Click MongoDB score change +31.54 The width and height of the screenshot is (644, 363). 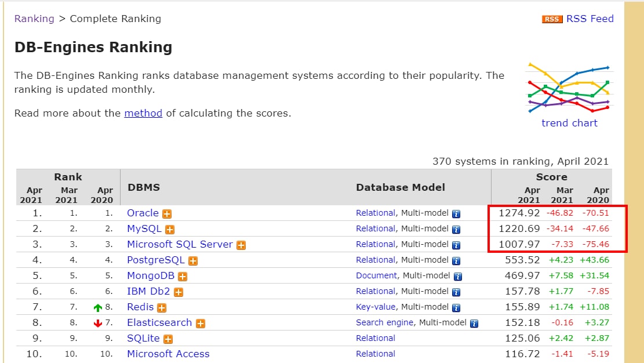(x=594, y=275)
